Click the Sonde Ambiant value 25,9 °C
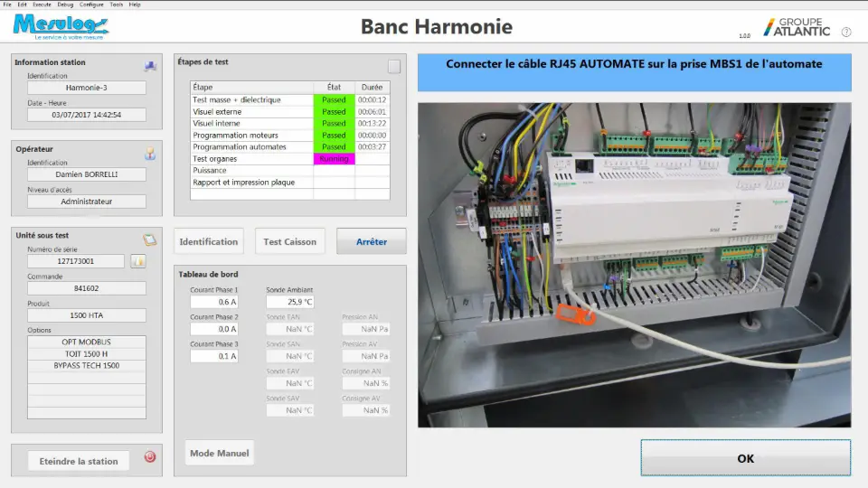The height and width of the screenshot is (488, 868). pyautogui.click(x=290, y=302)
